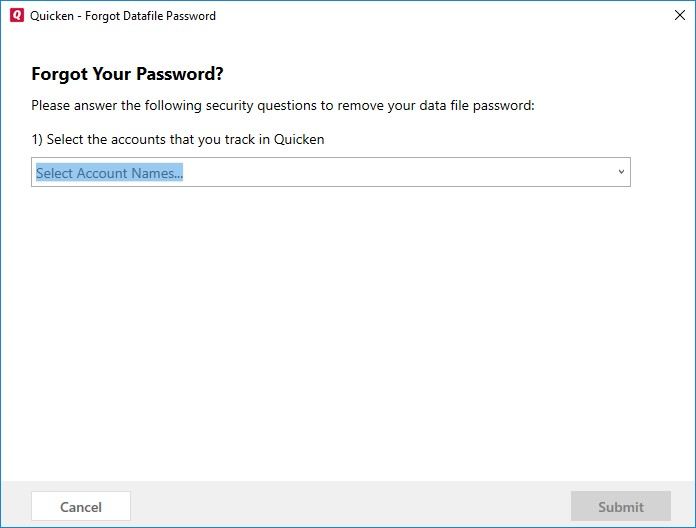
Task: Click the Submit button
Action: (620, 507)
